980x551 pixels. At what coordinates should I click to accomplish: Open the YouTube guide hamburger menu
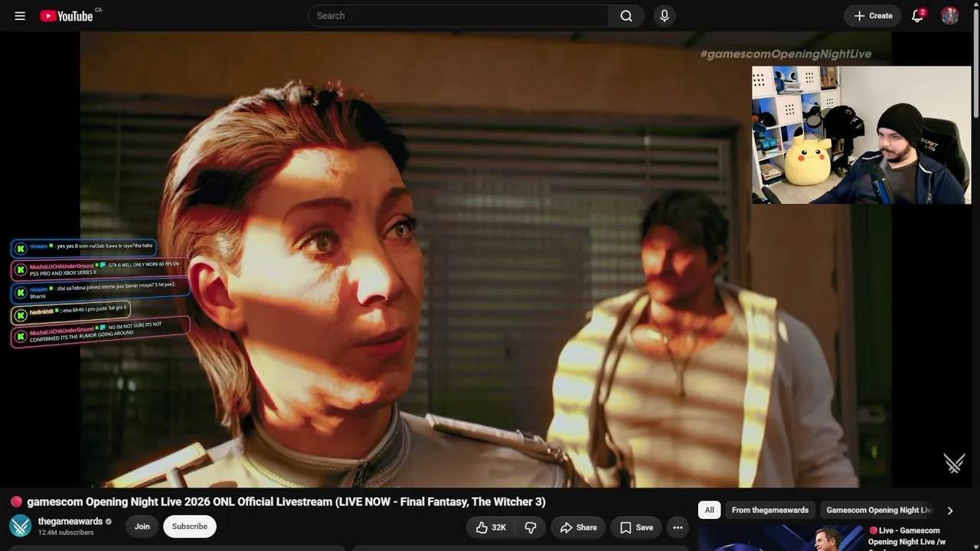click(20, 15)
